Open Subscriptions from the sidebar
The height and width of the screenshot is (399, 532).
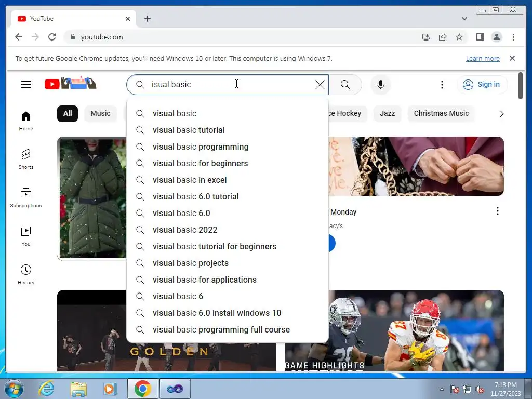[x=26, y=198]
